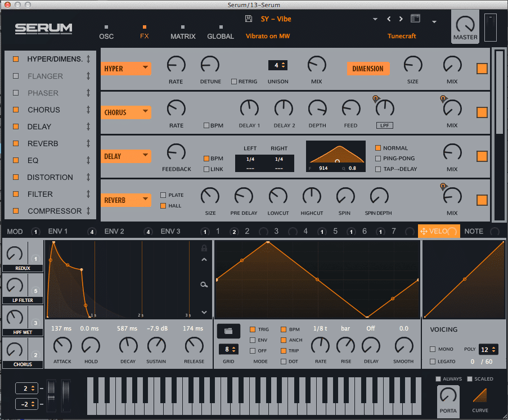Enable Chorus BPM sync checkbox
The height and width of the screenshot is (420, 508).
click(x=206, y=125)
